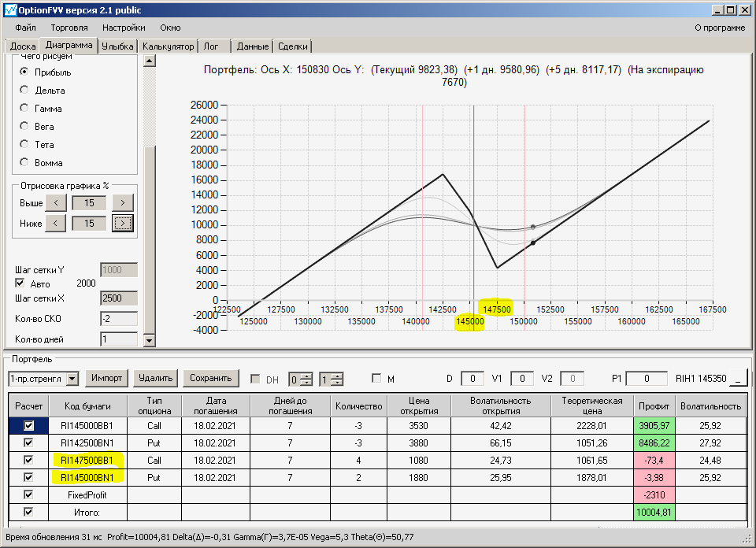This screenshot has width=756, height=548.
Task: Uncheck the FixedProfit row checkbox
Action: pyautogui.click(x=28, y=495)
